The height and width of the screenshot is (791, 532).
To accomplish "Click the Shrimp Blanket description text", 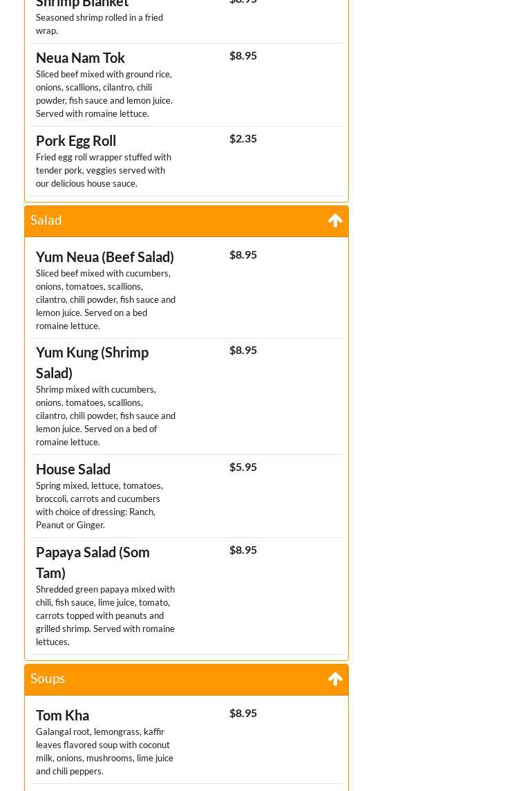I will click(99, 24).
